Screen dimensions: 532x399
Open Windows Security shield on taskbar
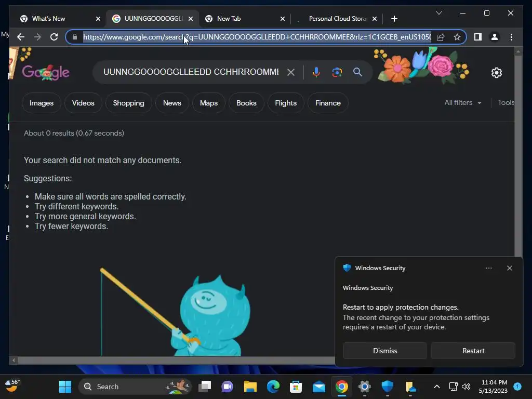(x=388, y=387)
